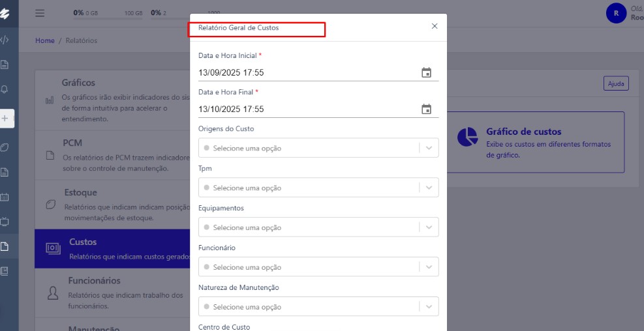Screen dimensions: 644x331
Task: Go to Home breadcrumb link
Action: pyautogui.click(x=45, y=40)
